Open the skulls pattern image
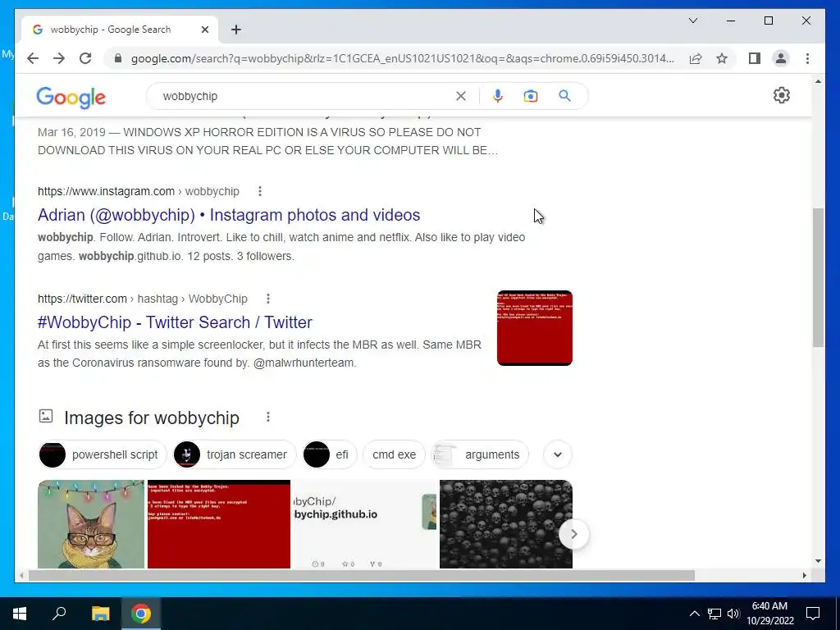Image resolution: width=840 pixels, height=630 pixels. (x=505, y=524)
